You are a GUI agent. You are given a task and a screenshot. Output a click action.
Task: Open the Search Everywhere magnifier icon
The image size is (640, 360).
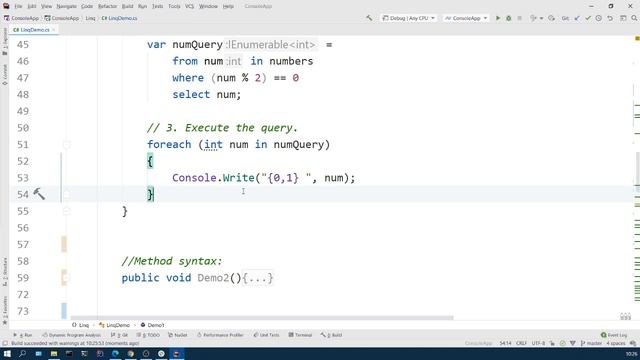tap(634, 18)
